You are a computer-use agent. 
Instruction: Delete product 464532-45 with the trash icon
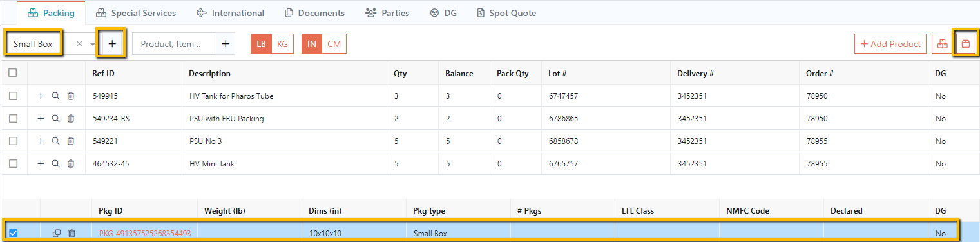(x=71, y=163)
